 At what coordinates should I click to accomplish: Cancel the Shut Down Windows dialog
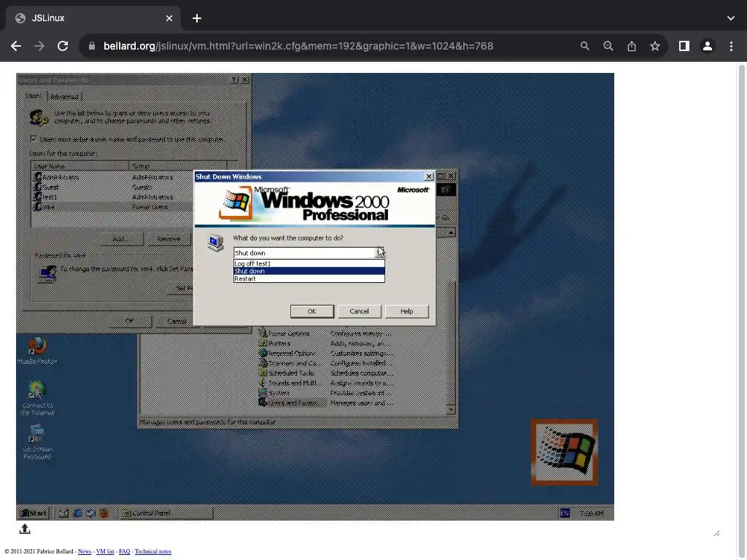pyautogui.click(x=359, y=311)
